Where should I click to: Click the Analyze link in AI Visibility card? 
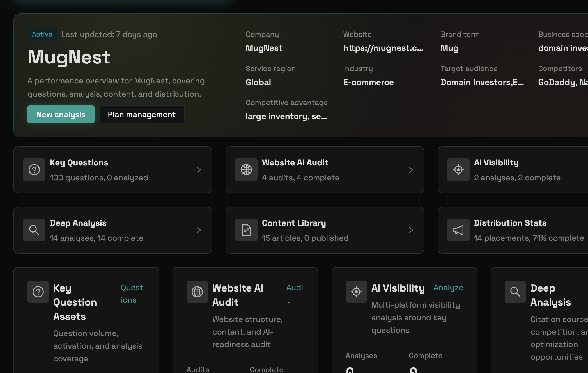point(448,288)
